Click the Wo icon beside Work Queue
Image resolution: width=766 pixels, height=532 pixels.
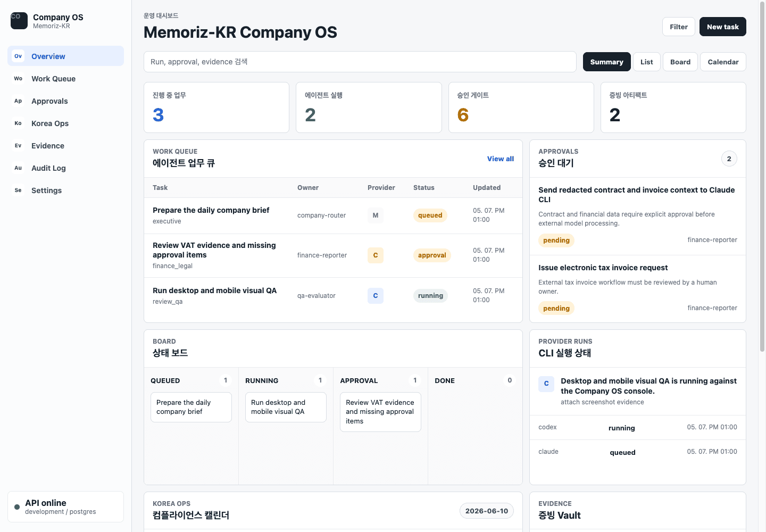pyautogui.click(x=18, y=78)
